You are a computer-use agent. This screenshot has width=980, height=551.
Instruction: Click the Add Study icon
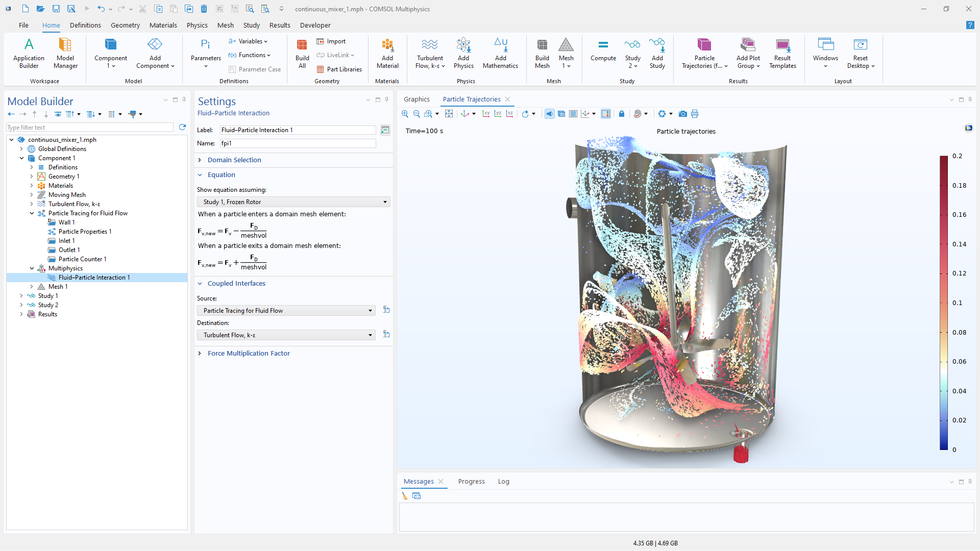pos(657,53)
